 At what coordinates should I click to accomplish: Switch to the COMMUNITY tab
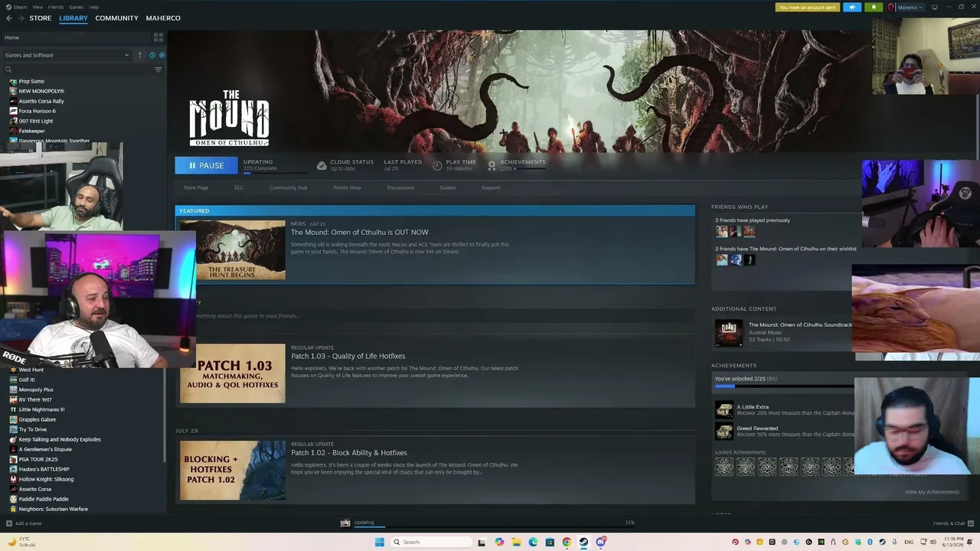click(x=116, y=18)
